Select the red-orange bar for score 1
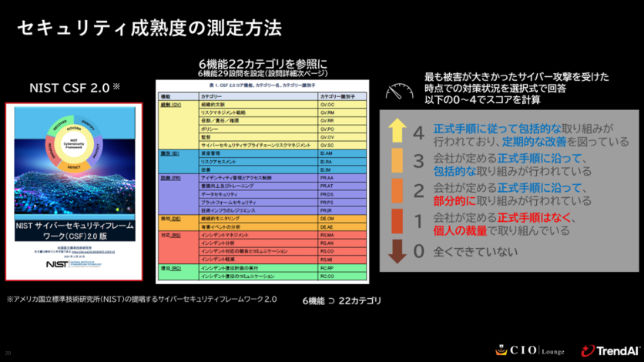Screen dimensions: 644x362 pos(397,221)
